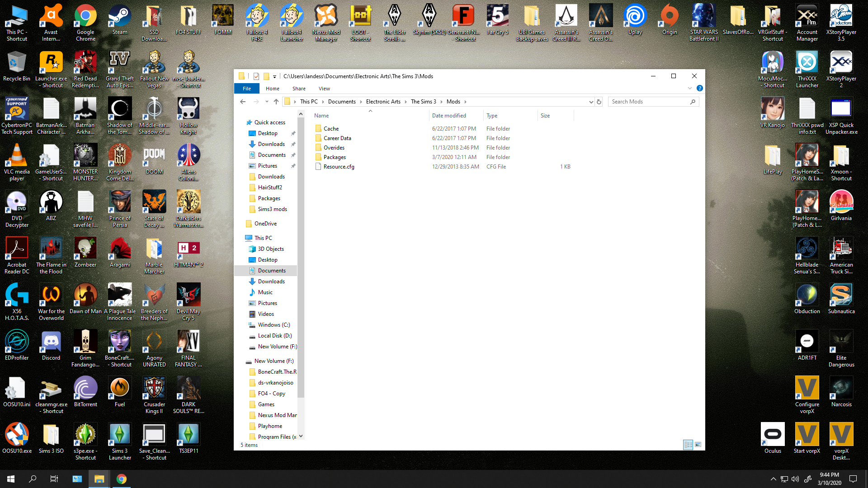868x488 pixels.
Task: Open the address bar history dropdown
Action: [x=591, y=102]
